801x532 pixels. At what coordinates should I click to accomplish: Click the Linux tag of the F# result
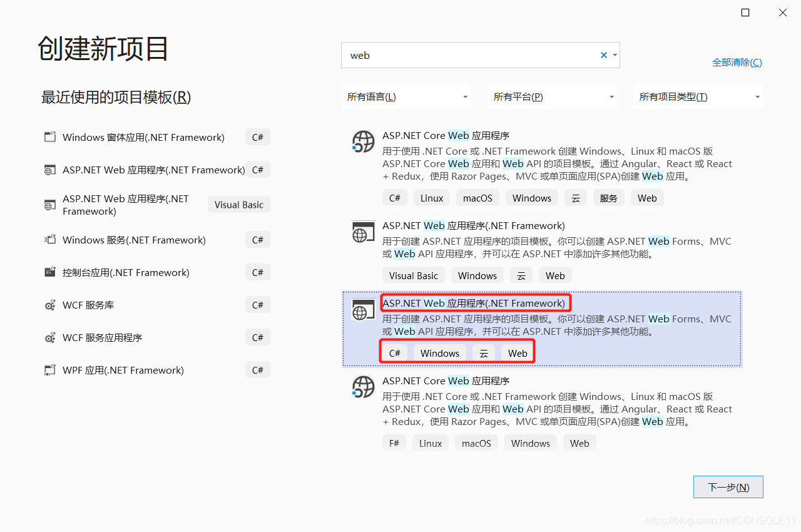click(431, 443)
